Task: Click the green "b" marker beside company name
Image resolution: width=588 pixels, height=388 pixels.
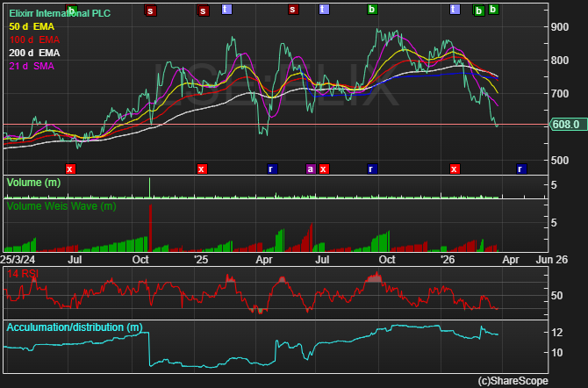Action: (72, 11)
